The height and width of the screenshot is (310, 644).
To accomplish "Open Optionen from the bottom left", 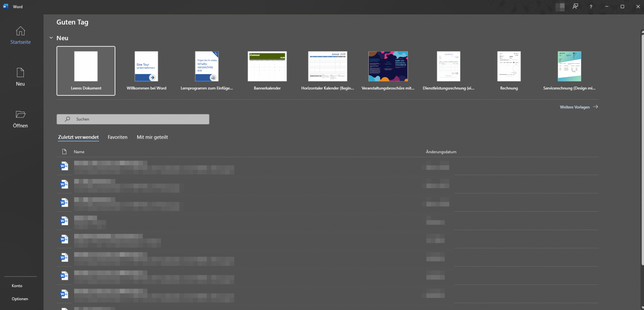I will coord(20,299).
